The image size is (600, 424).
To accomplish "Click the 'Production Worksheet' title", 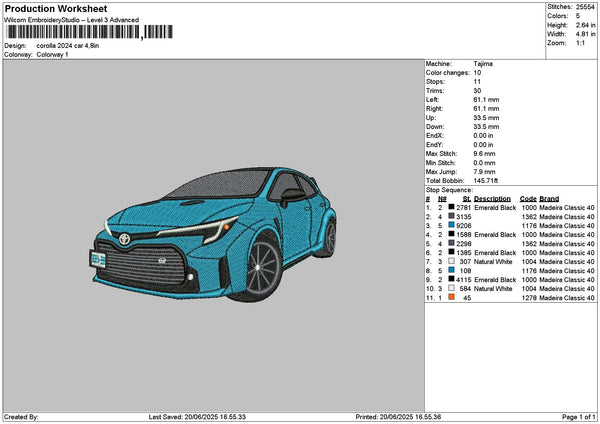I will tap(56, 8).
